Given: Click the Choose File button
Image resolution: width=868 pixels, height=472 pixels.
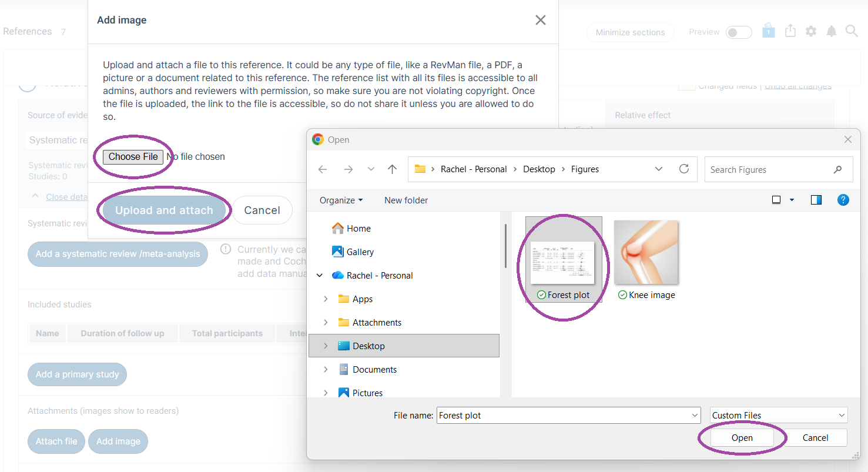Looking at the screenshot, I should (133, 156).
